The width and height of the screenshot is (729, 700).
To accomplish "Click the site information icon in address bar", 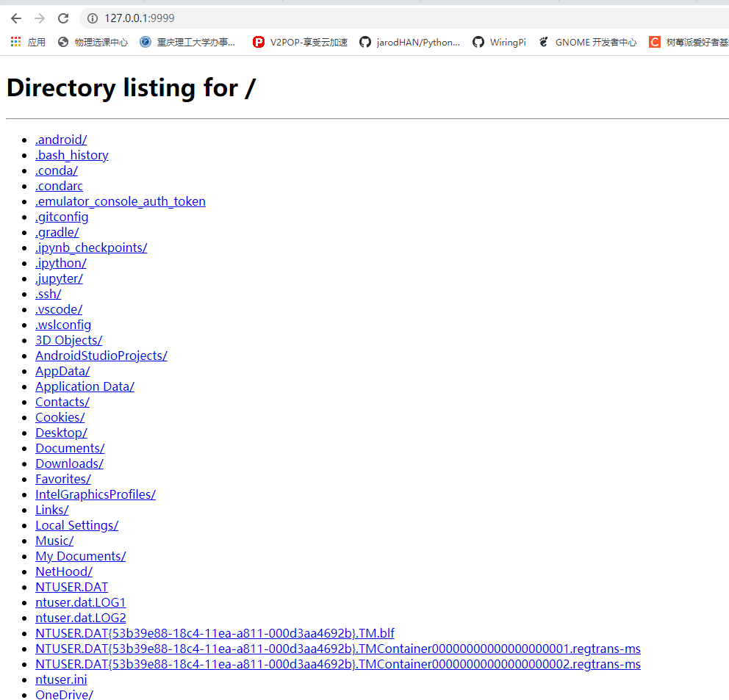I will [93, 18].
